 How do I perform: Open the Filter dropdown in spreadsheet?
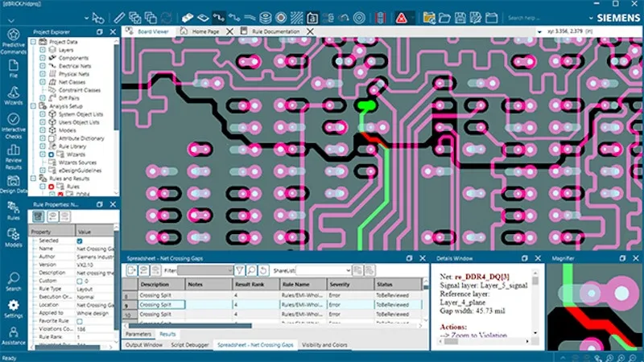pos(229,270)
